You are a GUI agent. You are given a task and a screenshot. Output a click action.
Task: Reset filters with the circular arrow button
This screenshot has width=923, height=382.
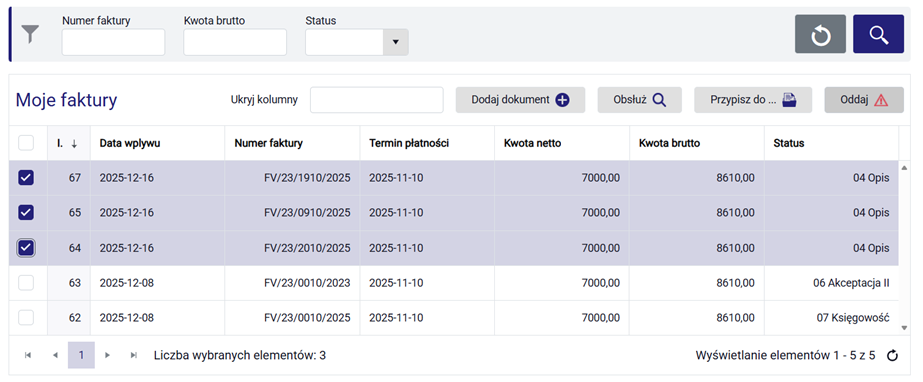click(820, 34)
